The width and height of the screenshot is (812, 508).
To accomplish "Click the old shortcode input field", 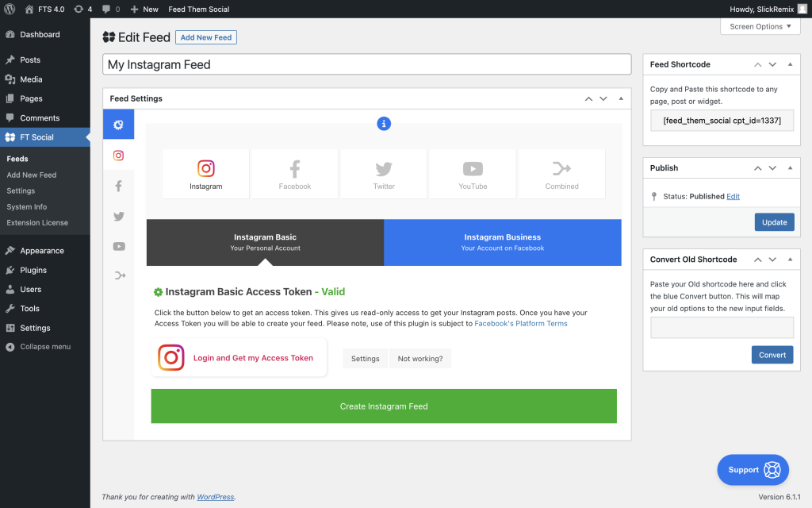I will (x=722, y=328).
